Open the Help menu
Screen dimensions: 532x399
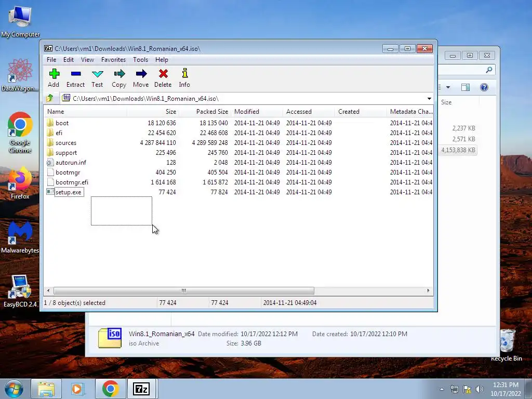[162, 60]
